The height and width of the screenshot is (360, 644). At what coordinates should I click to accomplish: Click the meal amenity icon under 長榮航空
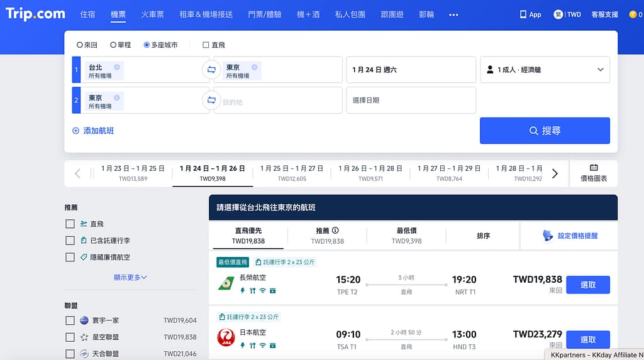(253, 291)
